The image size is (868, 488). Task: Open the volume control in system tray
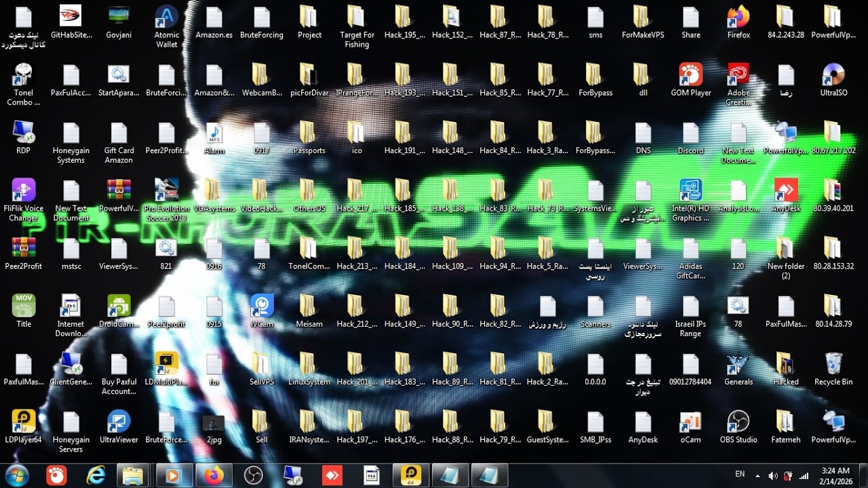point(773,475)
